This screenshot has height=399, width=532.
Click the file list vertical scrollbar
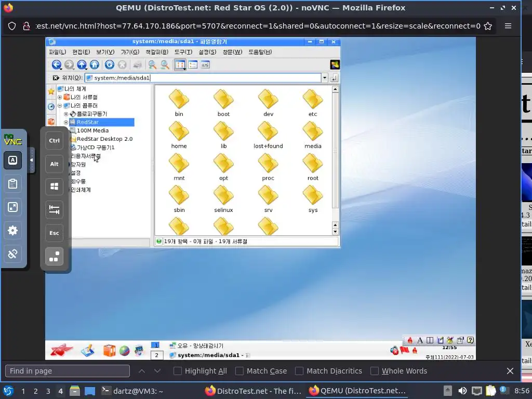pos(335,151)
